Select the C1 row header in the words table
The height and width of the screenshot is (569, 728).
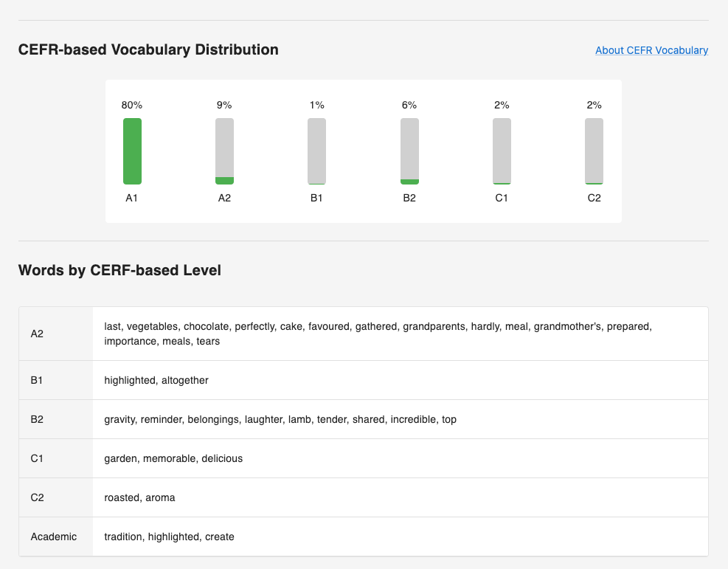point(56,458)
